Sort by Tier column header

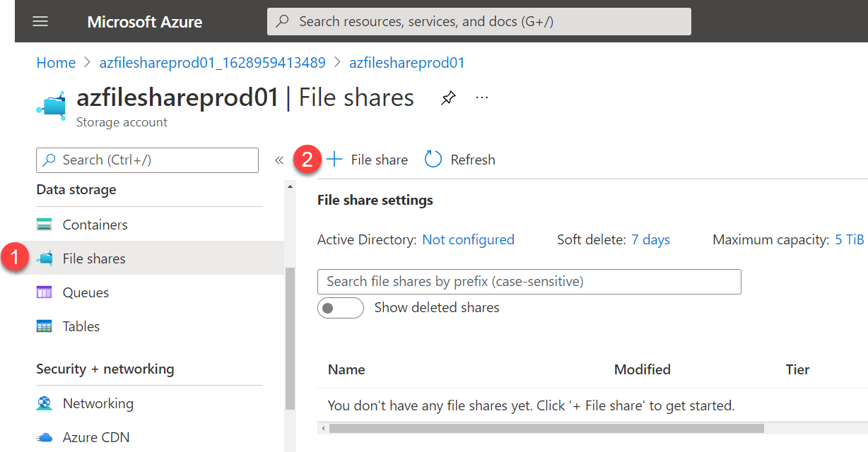(797, 369)
